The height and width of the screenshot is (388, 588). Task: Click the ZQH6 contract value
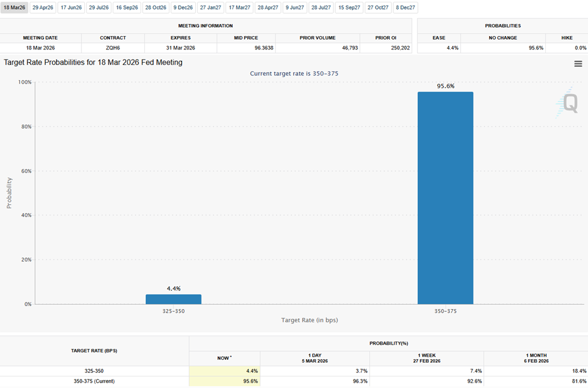[113, 48]
